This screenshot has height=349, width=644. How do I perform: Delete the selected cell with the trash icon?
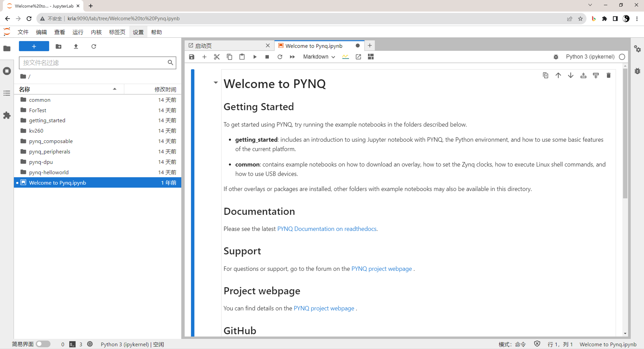point(608,75)
